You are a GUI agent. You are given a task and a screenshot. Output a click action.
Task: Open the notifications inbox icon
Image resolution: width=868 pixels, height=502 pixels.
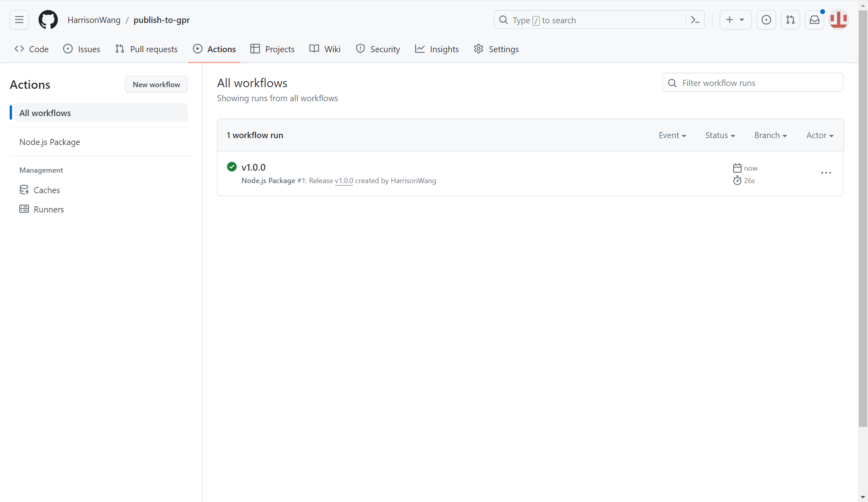click(814, 20)
